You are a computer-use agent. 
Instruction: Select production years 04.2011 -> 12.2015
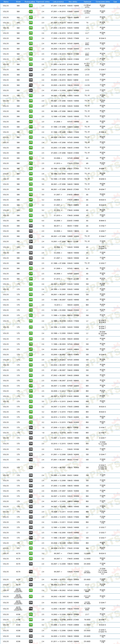tap(58, 433)
